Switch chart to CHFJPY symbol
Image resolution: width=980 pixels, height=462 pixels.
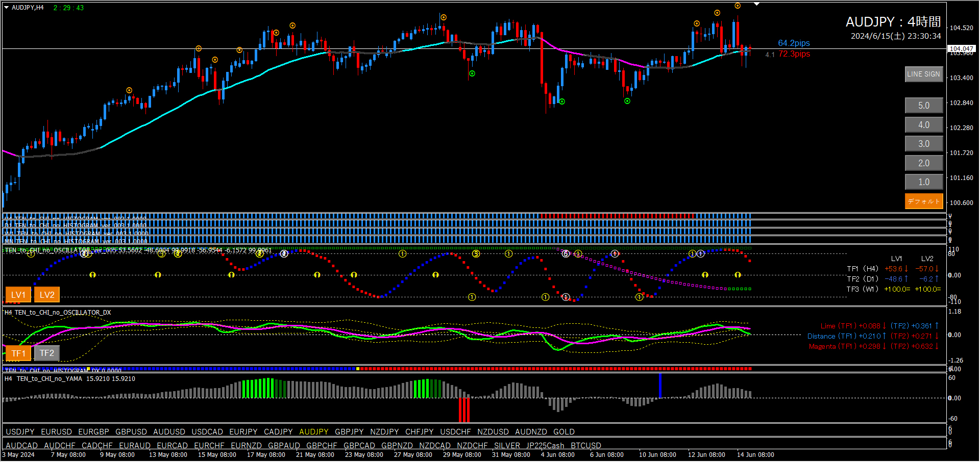coord(419,432)
